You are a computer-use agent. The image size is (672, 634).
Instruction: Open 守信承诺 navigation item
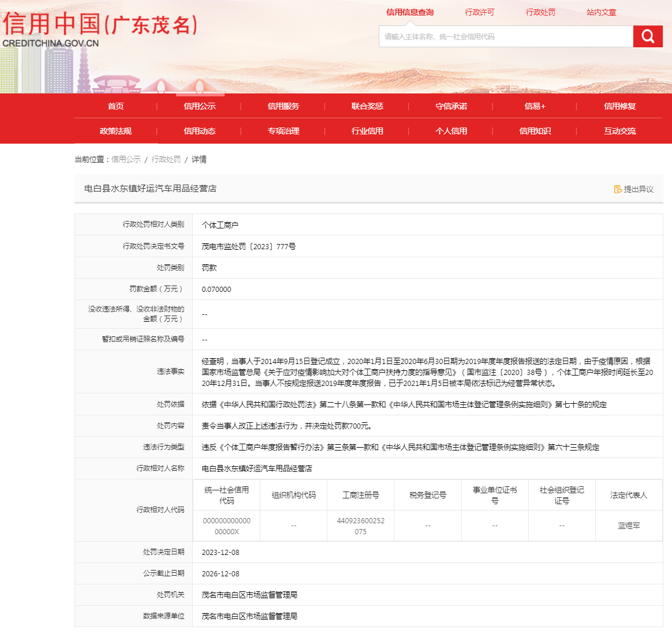coord(451,106)
